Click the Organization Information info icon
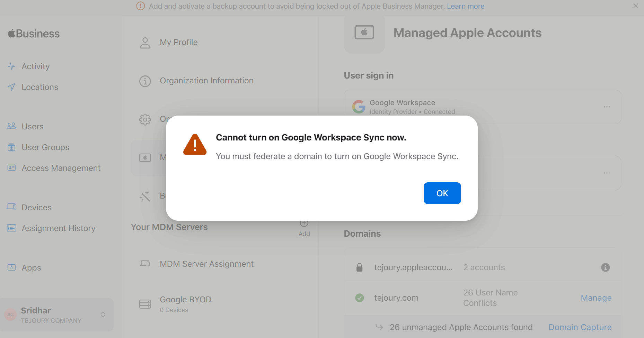 [x=145, y=81]
